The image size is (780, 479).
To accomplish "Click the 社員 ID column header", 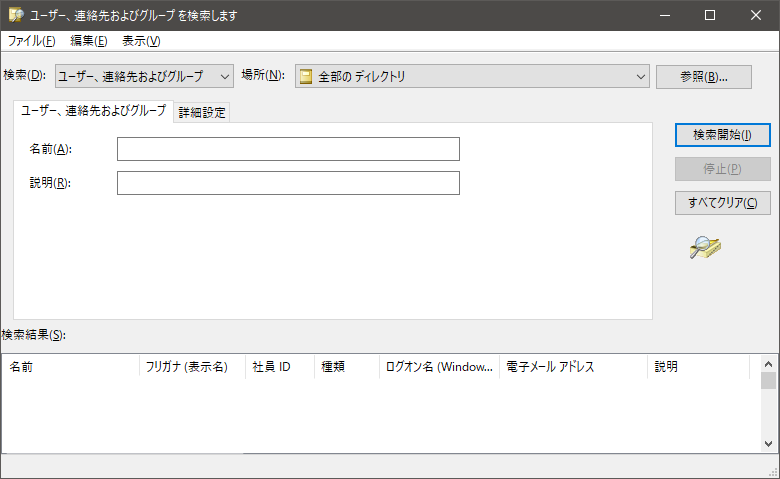I will (280, 367).
